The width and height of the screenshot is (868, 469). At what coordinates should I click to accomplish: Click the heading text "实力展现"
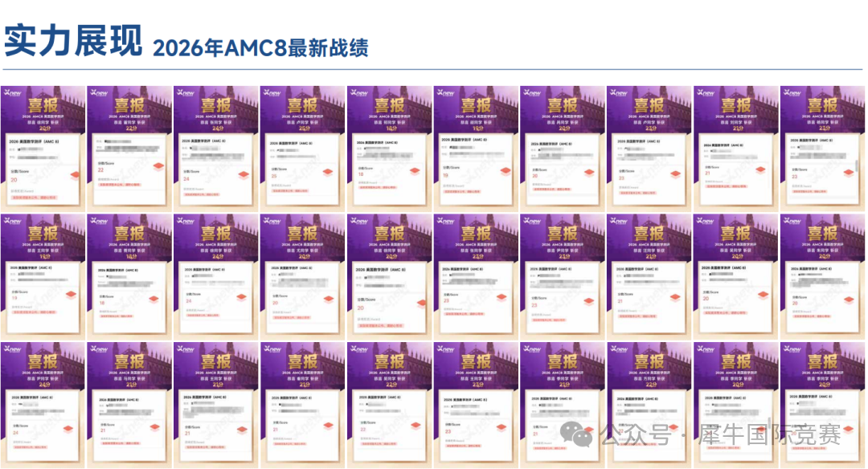(73, 40)
